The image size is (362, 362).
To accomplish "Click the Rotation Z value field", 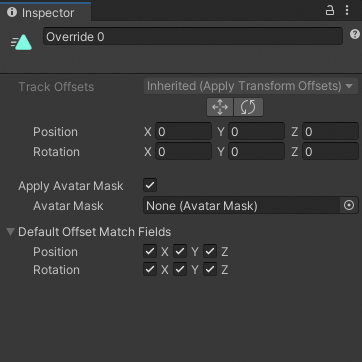I will click(x=330, y=152).
